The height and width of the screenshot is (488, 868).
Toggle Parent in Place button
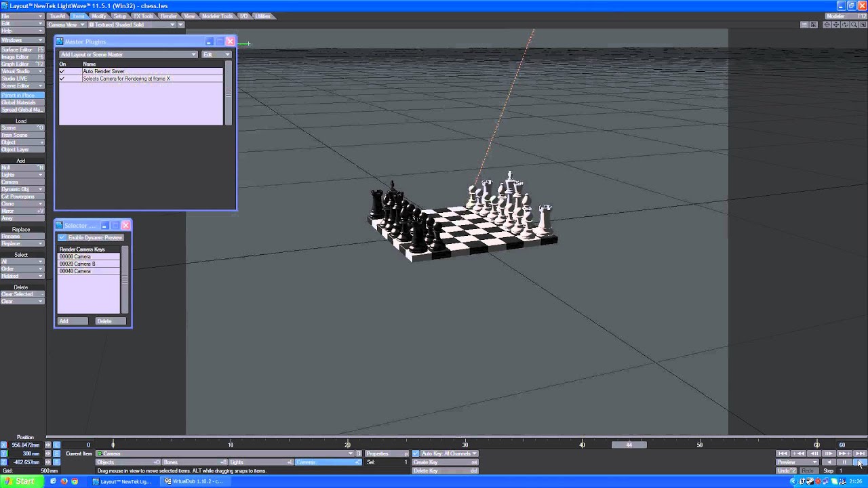22,96
